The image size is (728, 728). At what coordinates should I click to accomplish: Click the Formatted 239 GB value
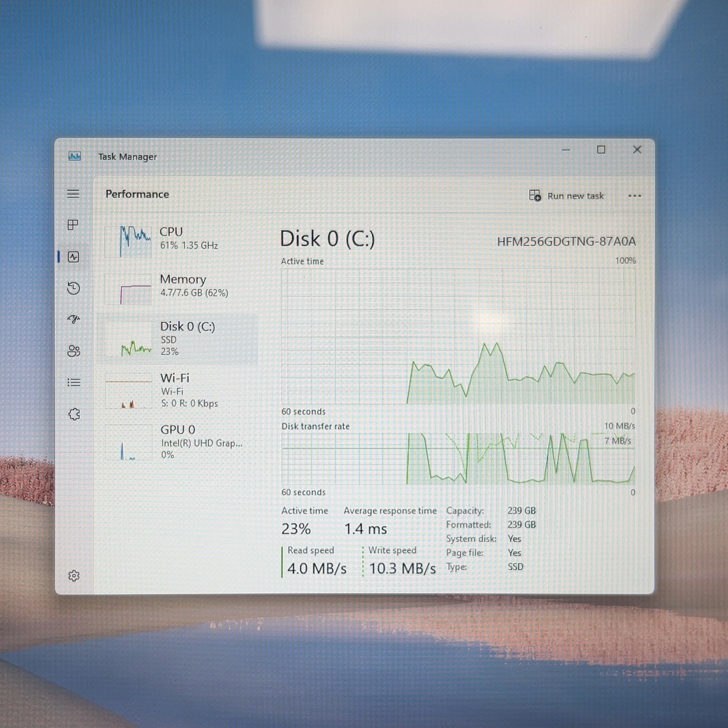[x=522, y=525]
